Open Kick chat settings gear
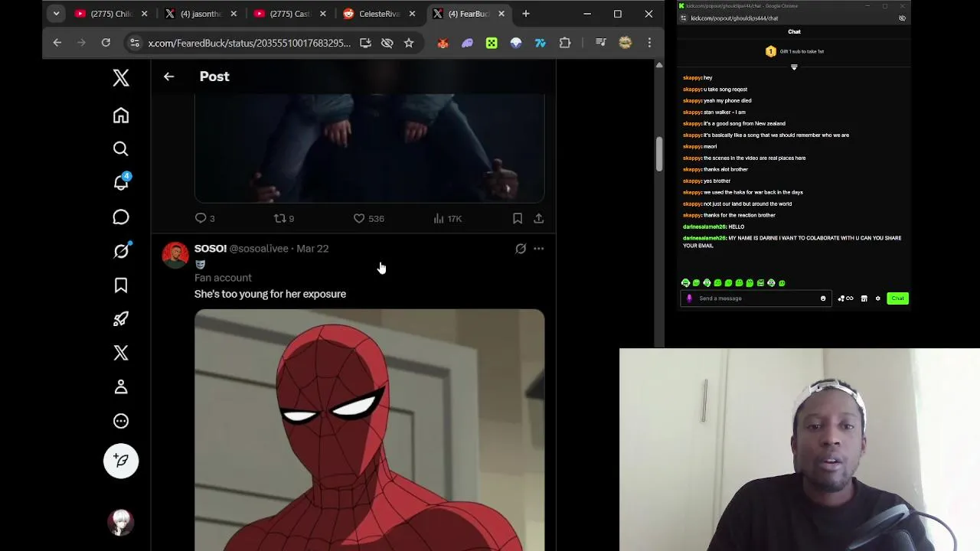The height and width of the screenshot is (551, 980). 878,298
